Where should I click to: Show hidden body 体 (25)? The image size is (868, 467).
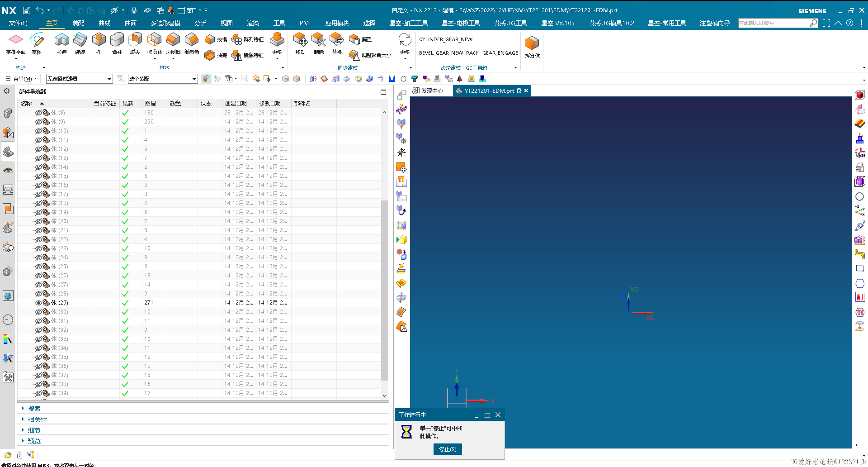tap(38, 267)
